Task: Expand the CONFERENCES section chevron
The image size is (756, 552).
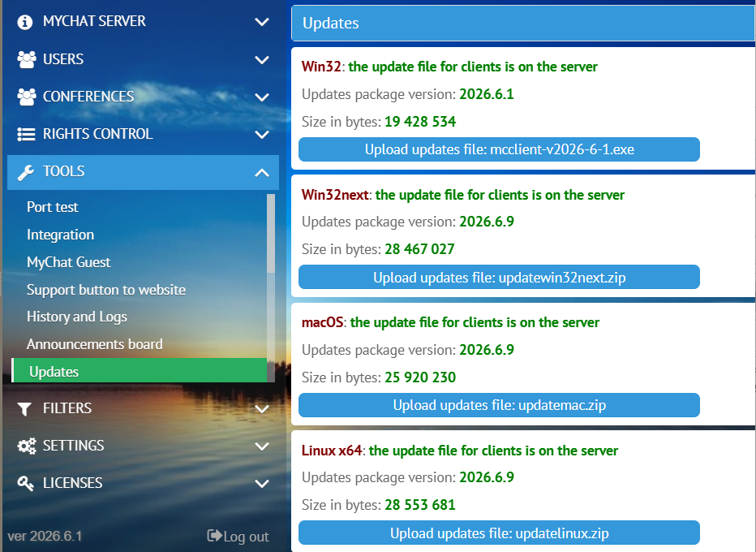Action: tap(262, 97)
